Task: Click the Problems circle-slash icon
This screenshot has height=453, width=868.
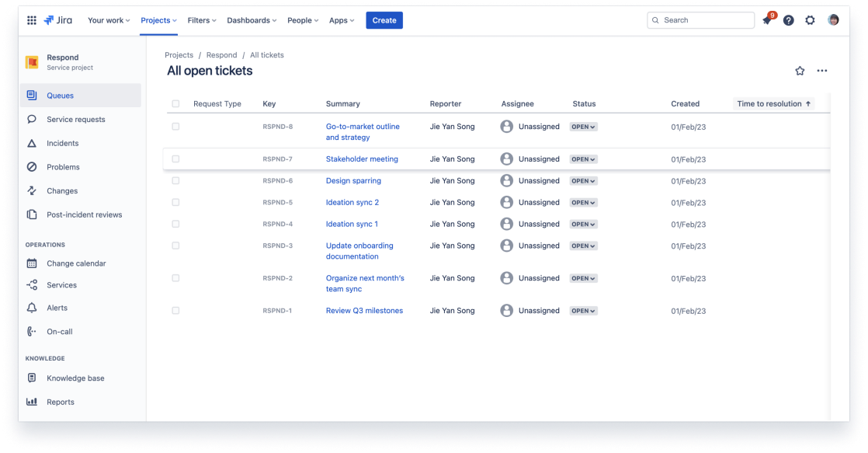Action: [32, 167]
